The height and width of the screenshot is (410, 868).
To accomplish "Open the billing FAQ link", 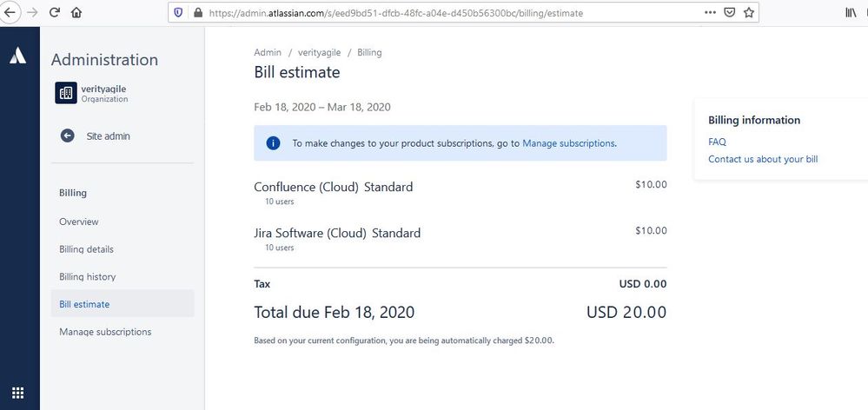I will click(717, 142).
